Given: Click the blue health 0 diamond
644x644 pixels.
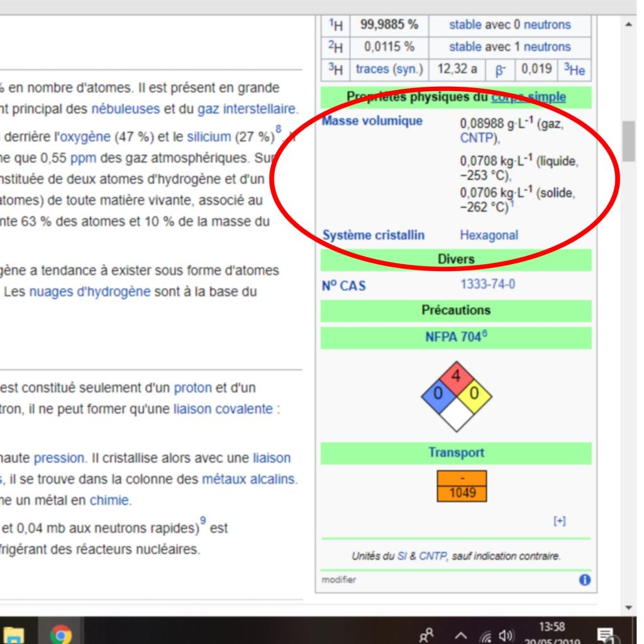Looking at the screenshot, I should tap(438, 395).
